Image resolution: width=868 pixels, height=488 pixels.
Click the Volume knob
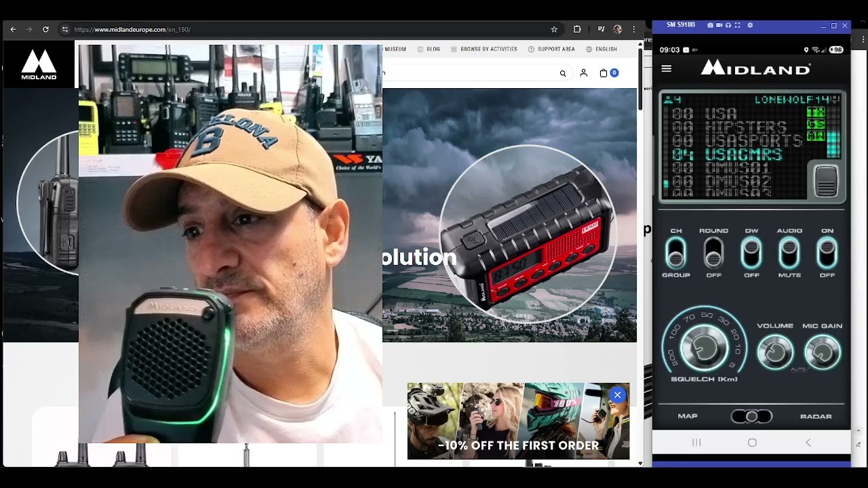pos(775,352)
